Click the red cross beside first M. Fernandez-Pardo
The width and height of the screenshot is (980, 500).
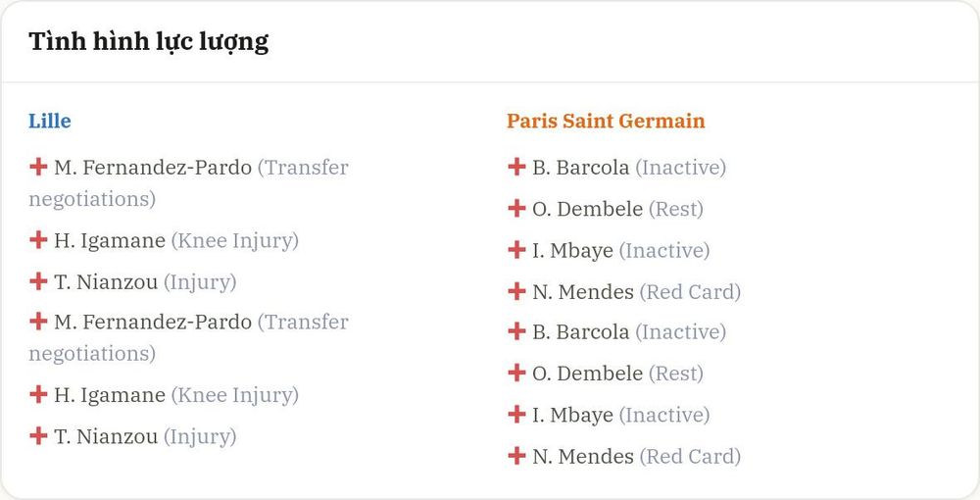pos(39,167)
